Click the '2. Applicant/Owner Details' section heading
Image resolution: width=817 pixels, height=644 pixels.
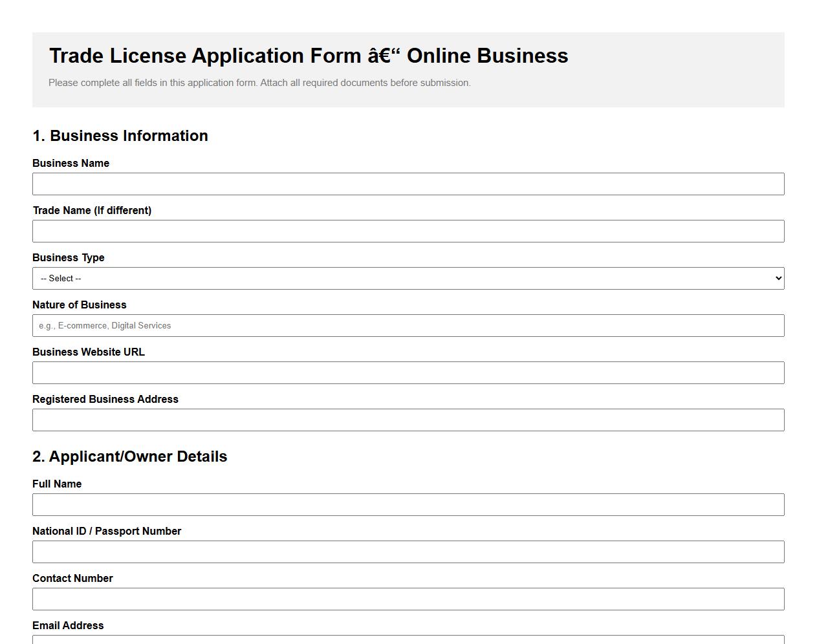tap(130, 456)
